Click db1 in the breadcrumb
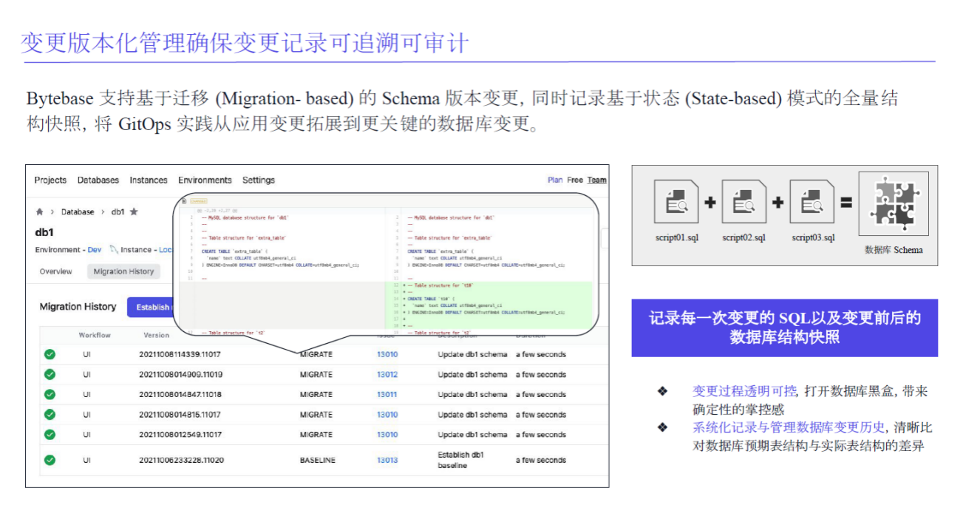 (x=118, y=211)
